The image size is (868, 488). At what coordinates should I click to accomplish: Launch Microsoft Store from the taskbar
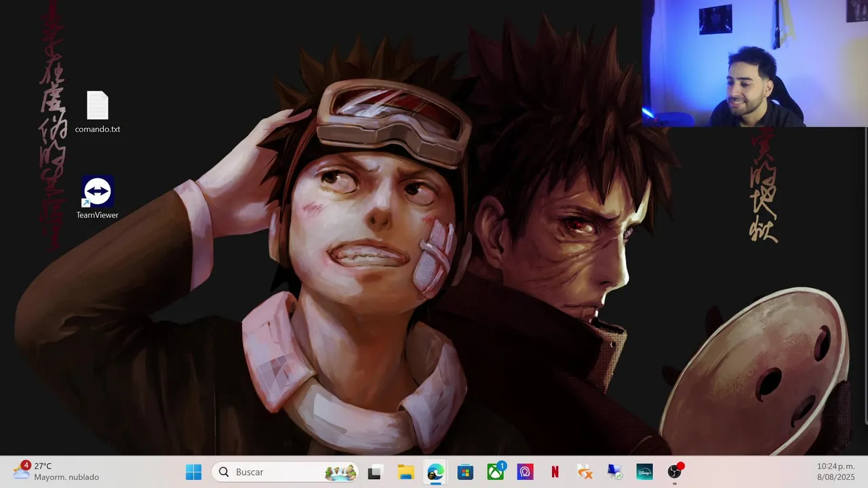click(x=465, y=472)
